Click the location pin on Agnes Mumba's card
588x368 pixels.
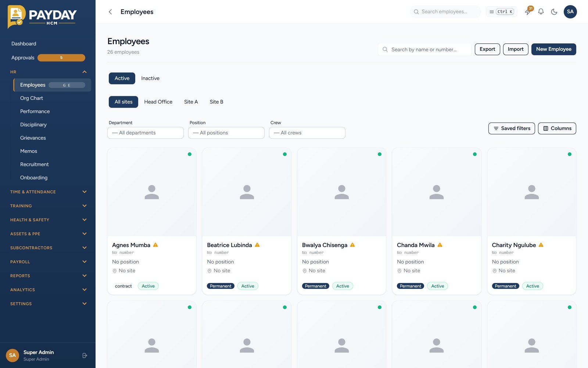coord(115,271)
